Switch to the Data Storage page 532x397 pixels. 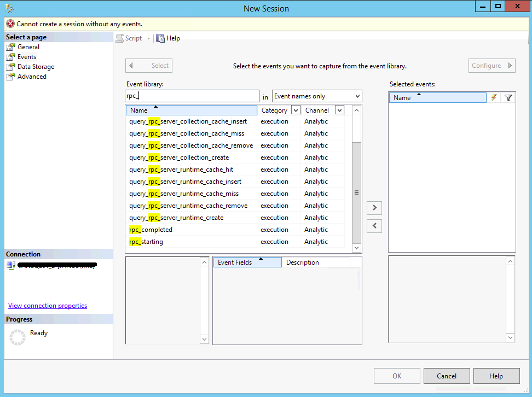click(36, 67)
